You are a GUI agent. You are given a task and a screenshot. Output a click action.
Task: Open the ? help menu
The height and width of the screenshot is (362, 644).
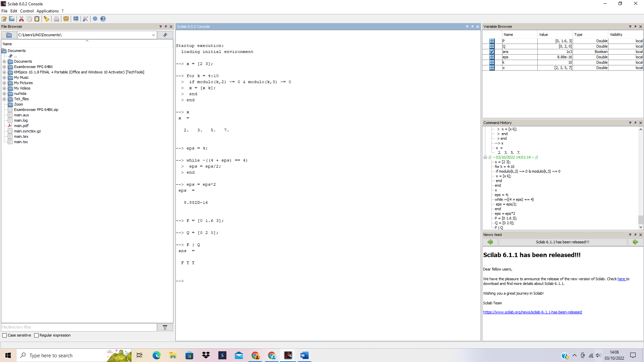click(x=62, y=11)
